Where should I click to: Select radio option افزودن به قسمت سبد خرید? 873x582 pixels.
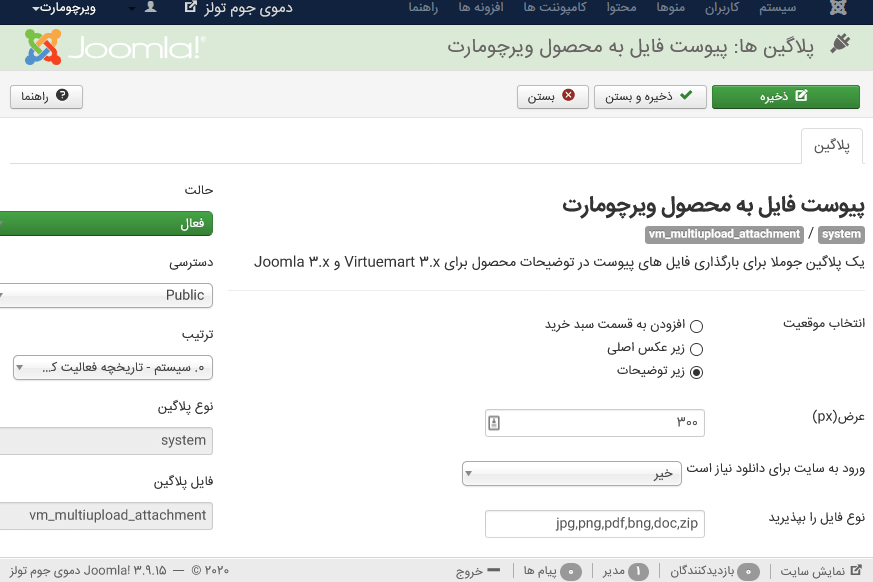[x=696, y=326]
